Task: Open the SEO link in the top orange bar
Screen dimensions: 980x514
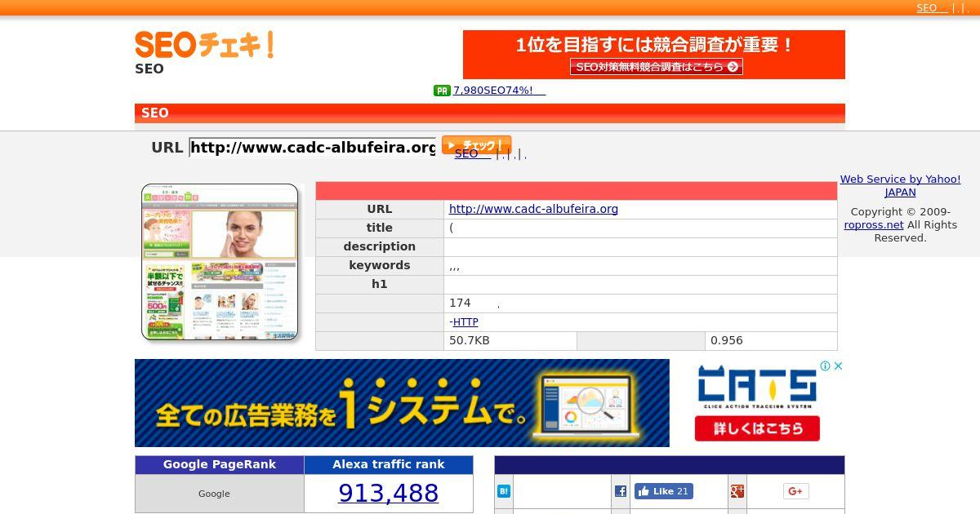Action: [932, 7]
